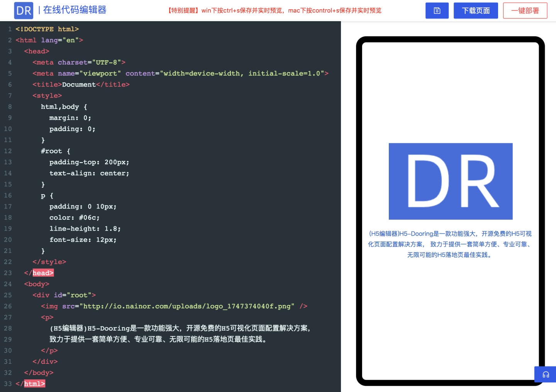Click the <body> opening tag line
The width and height of the screenshot is (556, 392).
pyautogui.click(x=37, y=284)
